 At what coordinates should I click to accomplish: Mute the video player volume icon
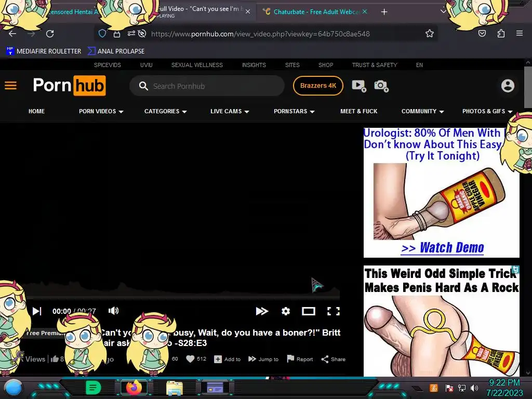pos(113,311)
